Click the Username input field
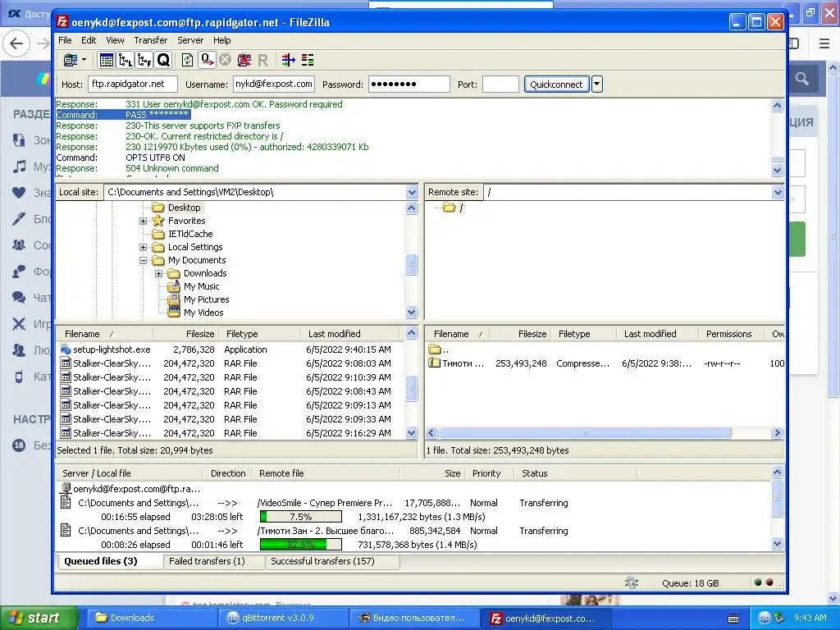The image size is (840, 630). click(274, 84)
